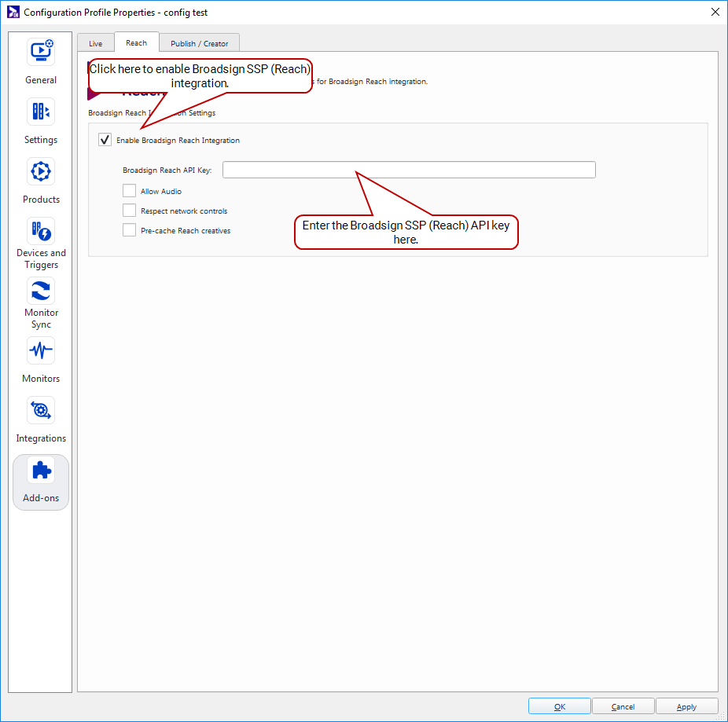Enable Pre-cache Reach creatives checkbox

(x=129, y=230)
